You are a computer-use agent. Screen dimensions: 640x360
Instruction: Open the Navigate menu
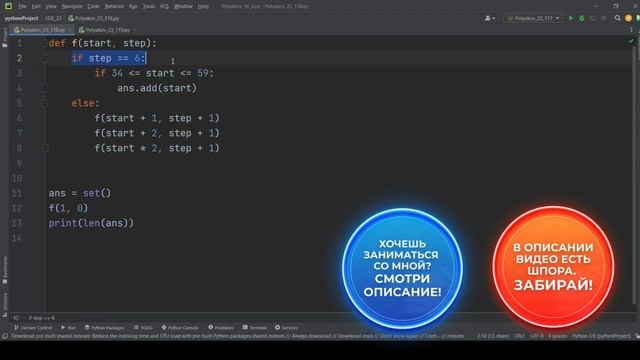(72, 6)
